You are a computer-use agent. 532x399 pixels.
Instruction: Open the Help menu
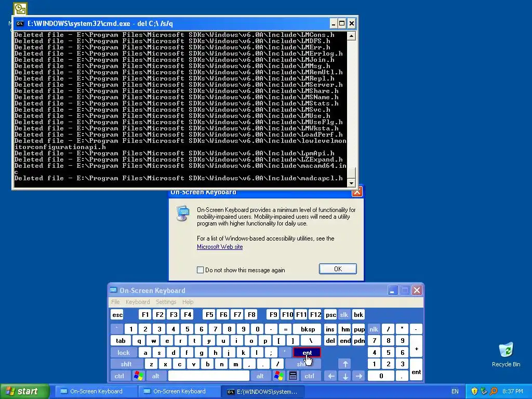[x=188, y=302]
